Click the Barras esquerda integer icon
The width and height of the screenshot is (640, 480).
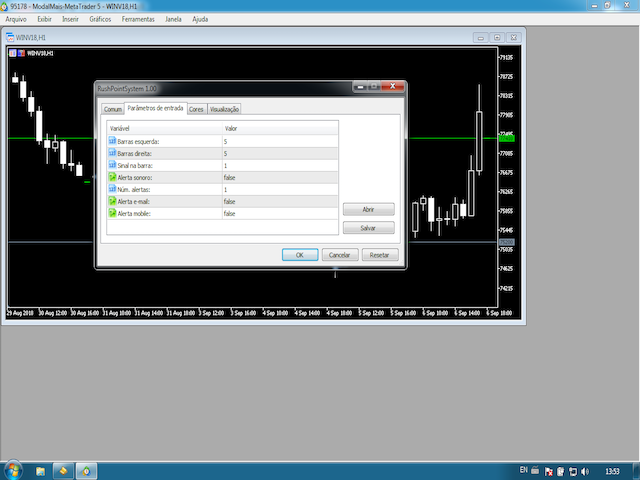click(x=112, y=141)
